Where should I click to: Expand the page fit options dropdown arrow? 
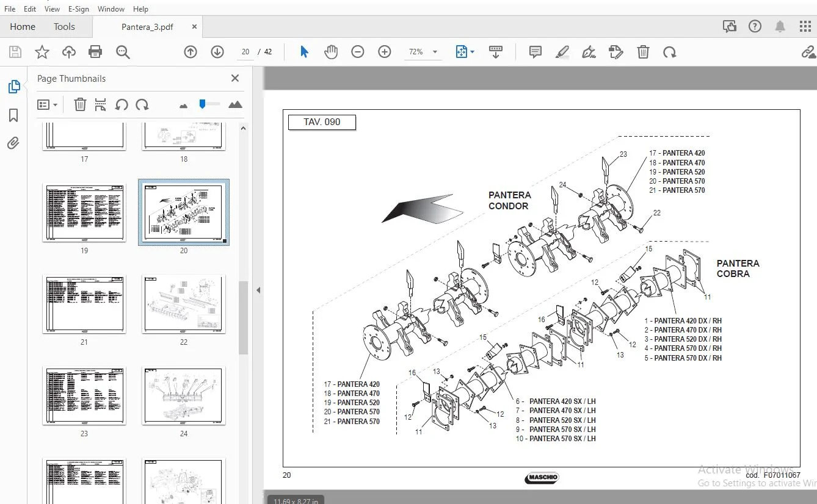coord(472,52)
